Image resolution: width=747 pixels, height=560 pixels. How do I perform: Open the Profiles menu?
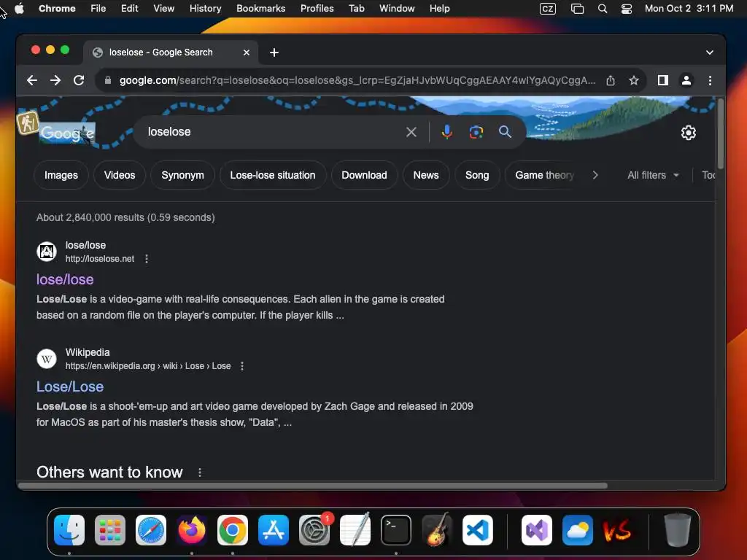(317, 9)
